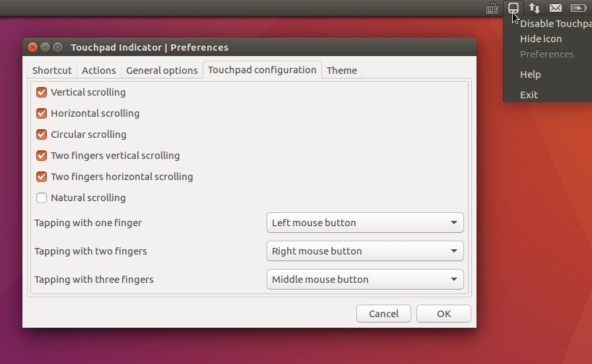Switch to the Shortcut tab
The height and width of the screenshot is (364, 592).
(52, 71)
